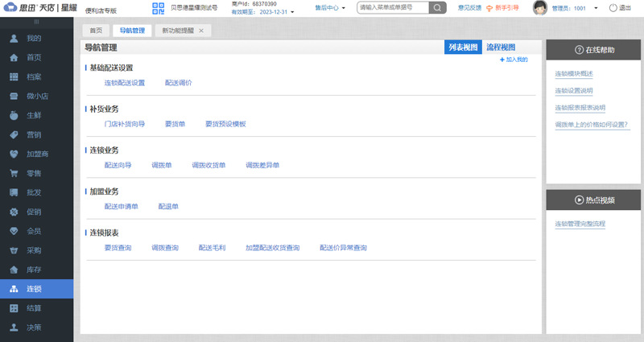
Task: Select the 批发 icon in sidebar
Action: click(x=14, y=192)
